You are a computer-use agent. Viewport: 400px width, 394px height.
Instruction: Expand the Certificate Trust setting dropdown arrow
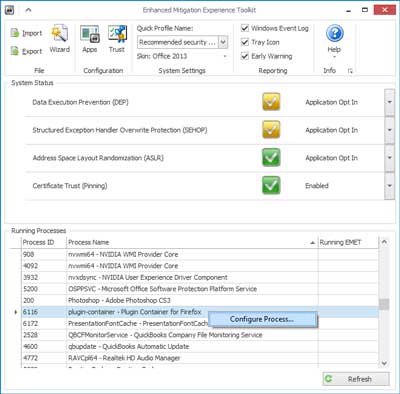pos(389,185)
